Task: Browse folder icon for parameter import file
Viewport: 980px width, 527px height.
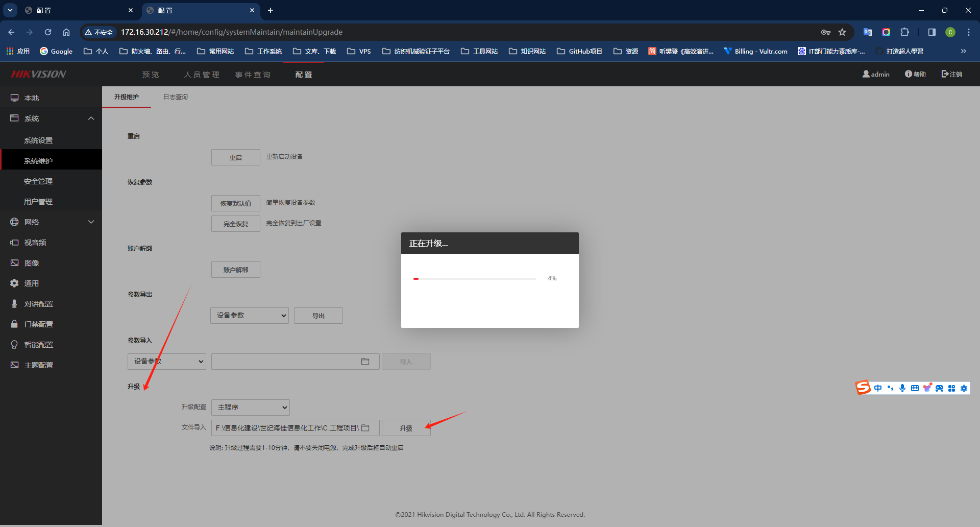Action: click(365, 362)
